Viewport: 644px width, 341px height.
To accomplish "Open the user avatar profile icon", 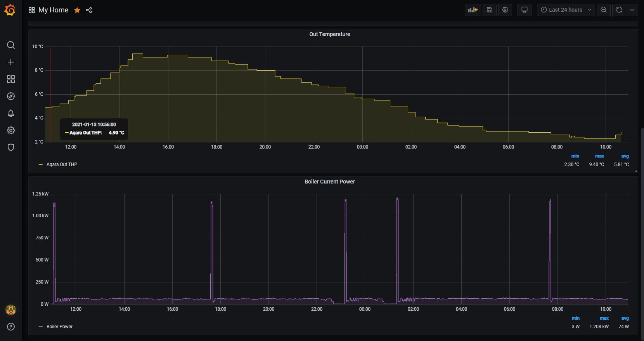I will tap(11, 310).
